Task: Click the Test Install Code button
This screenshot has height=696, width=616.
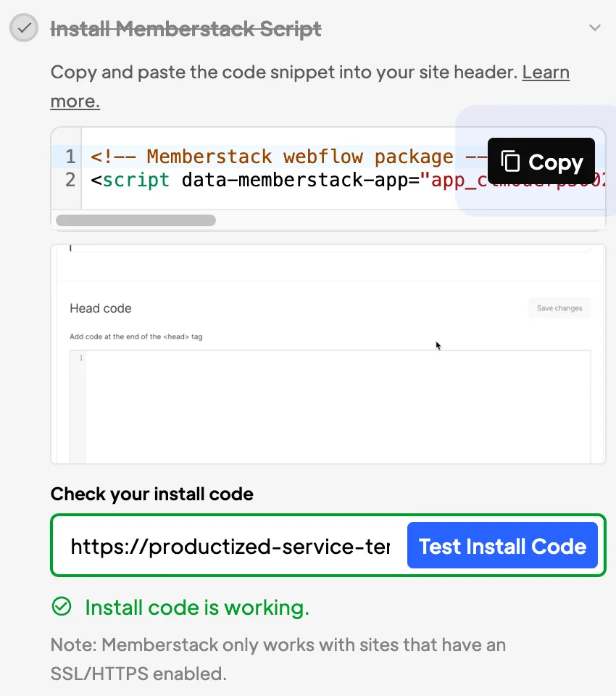Action: click(x=502, y=545)
